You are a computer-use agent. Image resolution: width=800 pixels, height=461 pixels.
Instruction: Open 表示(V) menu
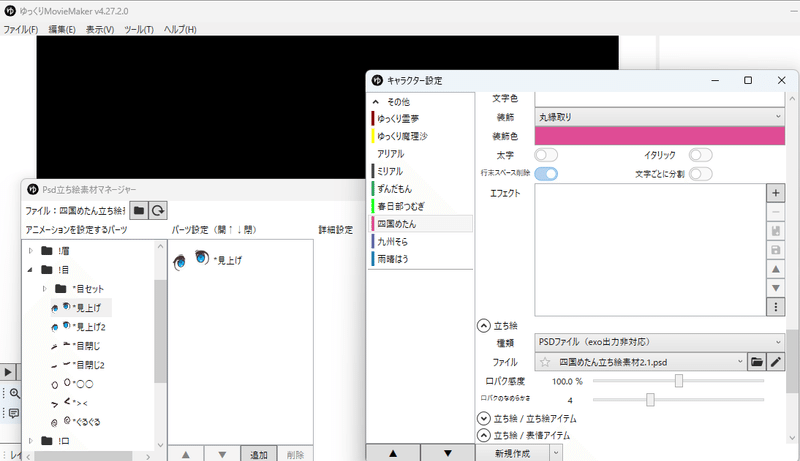[x=100, y=29]
